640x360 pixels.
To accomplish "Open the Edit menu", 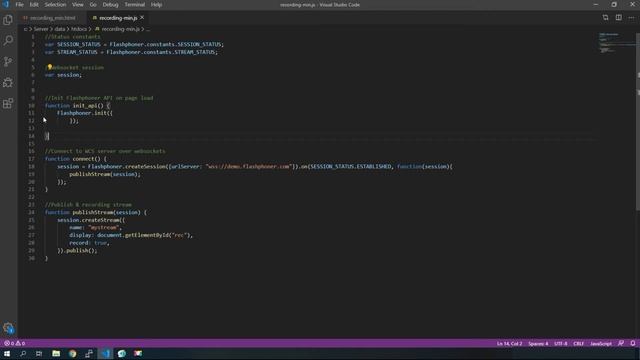I will (x=34, y=4).
